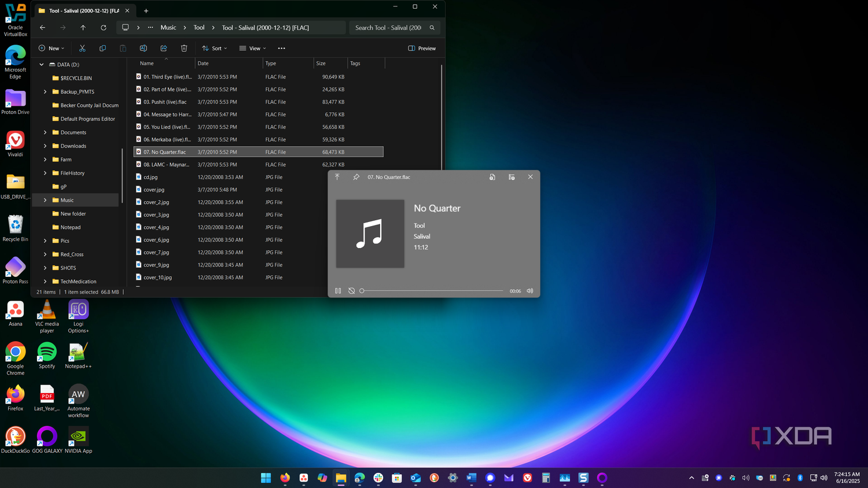
Task: Open the audio file with its default app from the preview
Action: tap(492, 177)
